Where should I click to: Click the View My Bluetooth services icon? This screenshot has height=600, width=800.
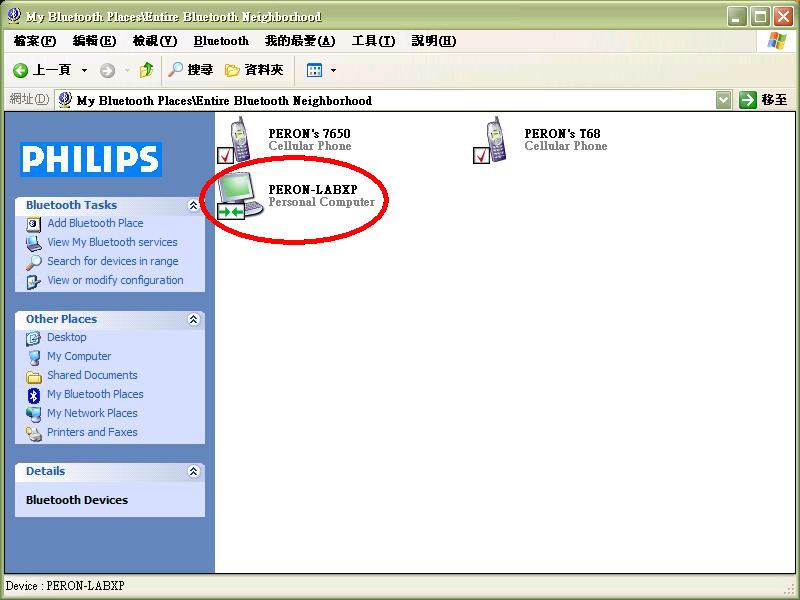pos(34,243)
